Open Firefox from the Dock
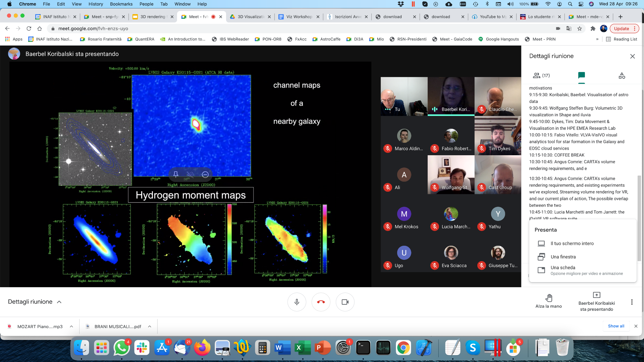This screenshot has width=644, height=362. (202, 348)
